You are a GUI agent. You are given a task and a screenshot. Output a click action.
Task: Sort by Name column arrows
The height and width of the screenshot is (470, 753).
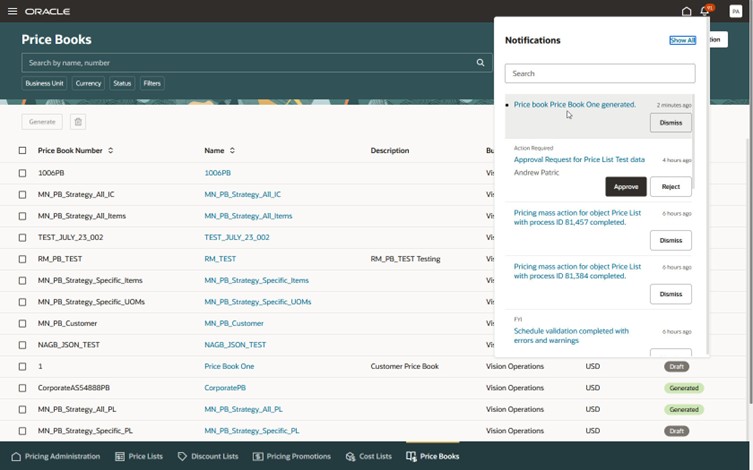coord(232,150)
